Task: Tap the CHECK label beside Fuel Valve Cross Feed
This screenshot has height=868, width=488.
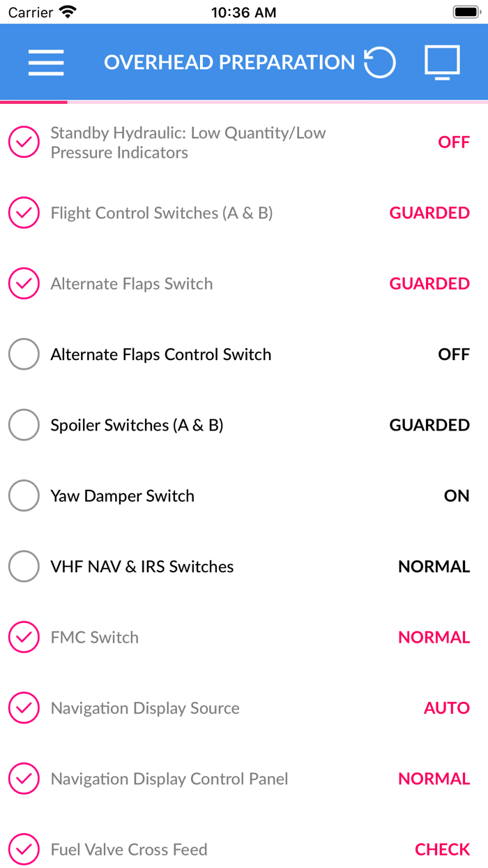Action: 442,849
